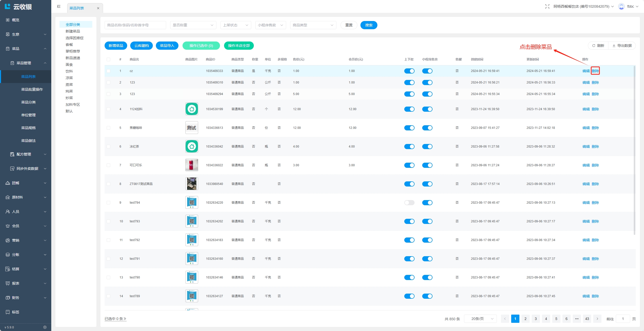Tick the checkbox for row cz
The height and width of the screenshot is (331, 644).
[x=108, y=71]
